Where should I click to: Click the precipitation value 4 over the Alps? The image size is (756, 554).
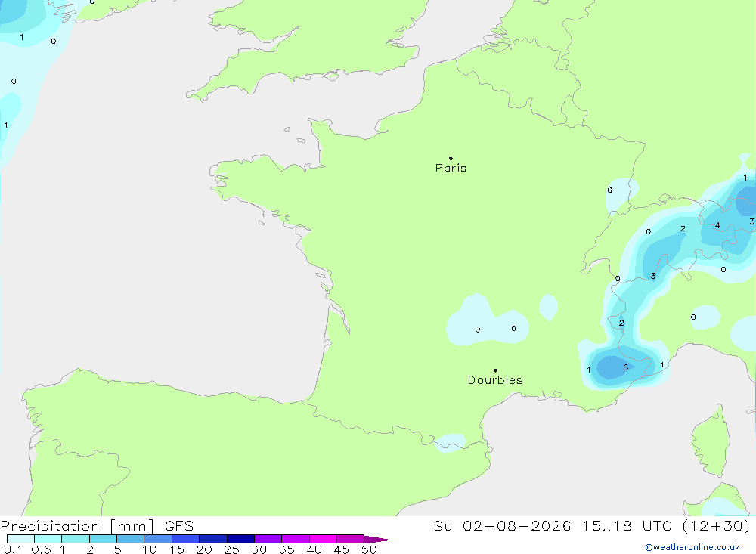click(717, 225)
